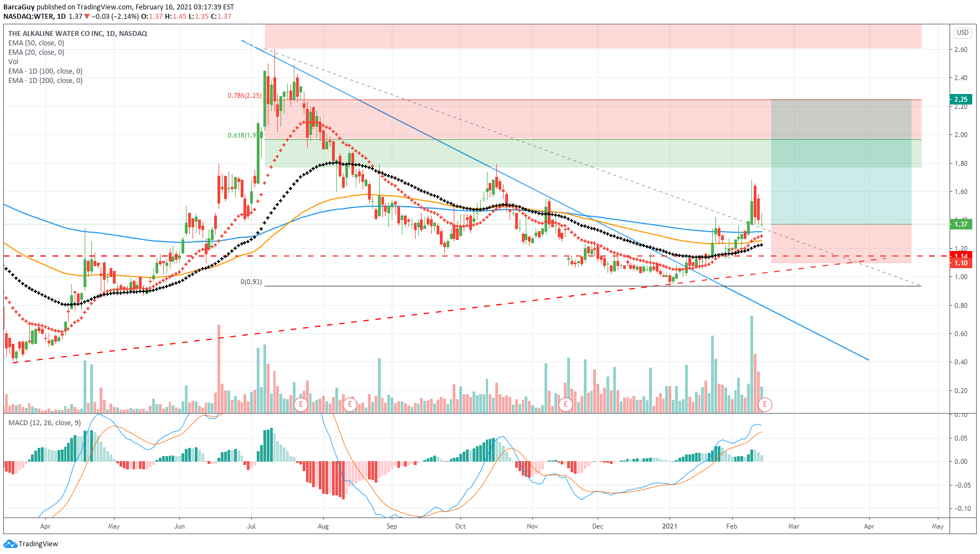
Task: Click 2021 on the time axis
Action: tap(670, 526)
